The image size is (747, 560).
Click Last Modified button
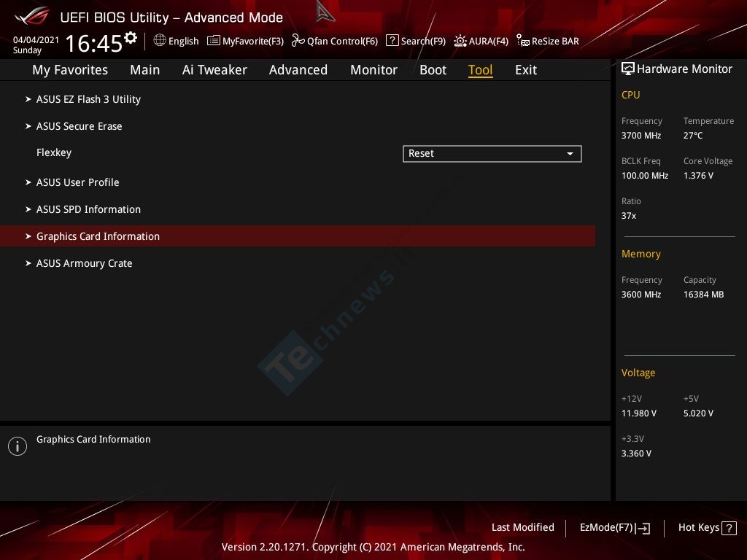coord(522,528)
